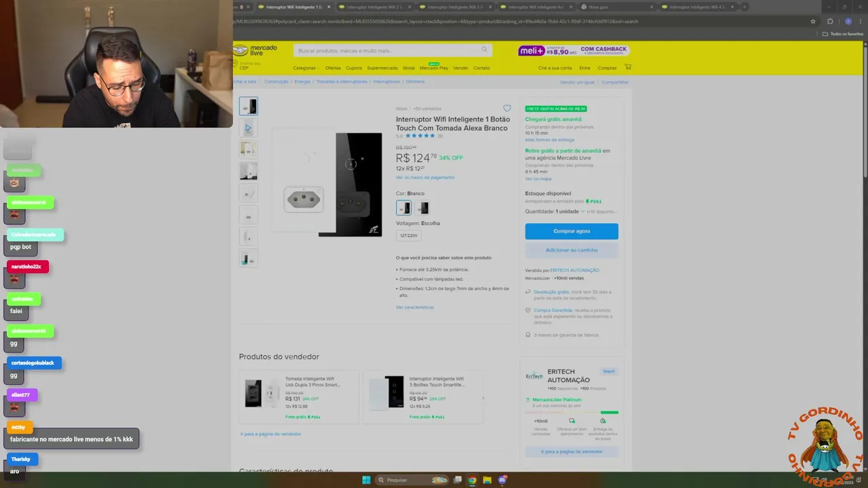
Task: Click the Mercado Livre logo
Action: (x=255, y=50)
